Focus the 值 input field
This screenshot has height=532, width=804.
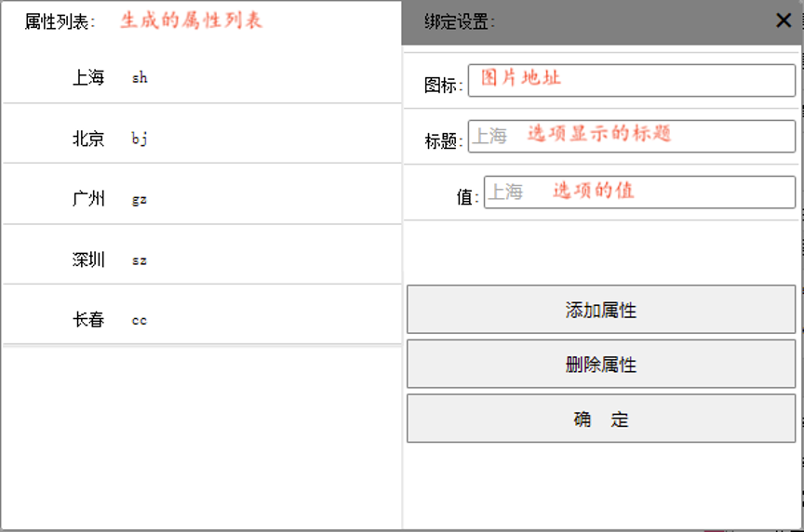(639, 193)
